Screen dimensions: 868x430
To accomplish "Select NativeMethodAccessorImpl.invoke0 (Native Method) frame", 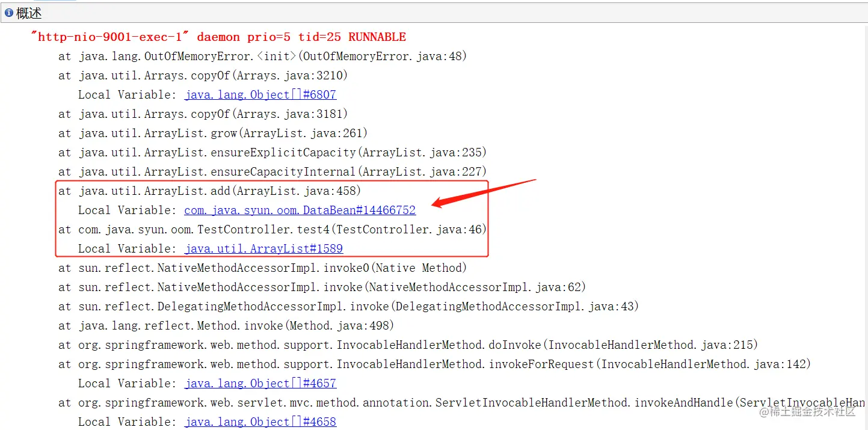I will (x=263, y=268).
